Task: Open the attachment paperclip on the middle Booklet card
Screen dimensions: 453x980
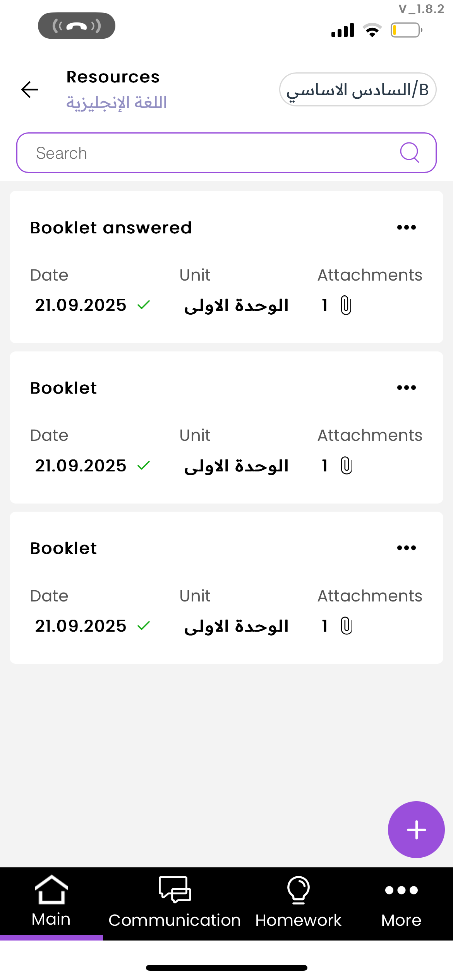Action: click(x=346, y=466)
